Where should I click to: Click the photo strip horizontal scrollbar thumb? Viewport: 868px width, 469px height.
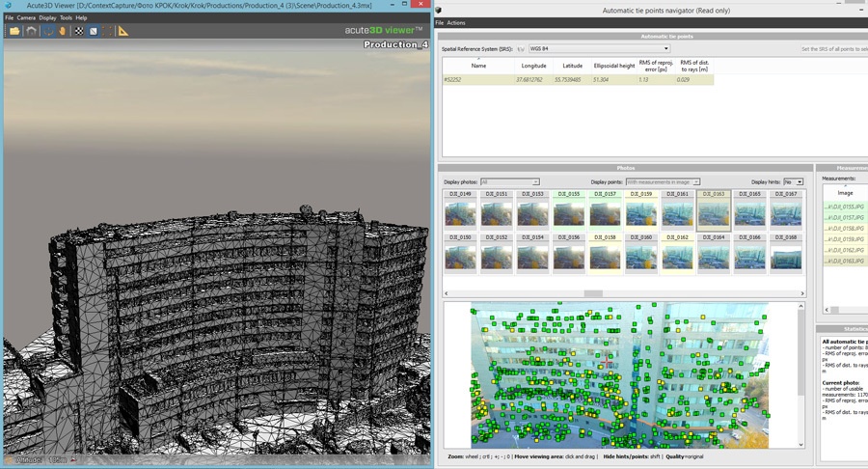594,293
